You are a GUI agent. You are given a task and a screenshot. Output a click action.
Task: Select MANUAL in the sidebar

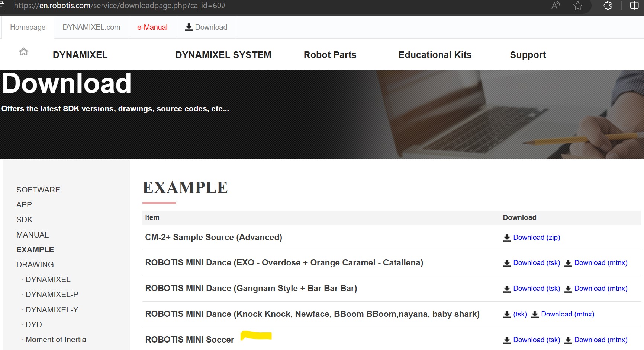[x=33, y=235]
